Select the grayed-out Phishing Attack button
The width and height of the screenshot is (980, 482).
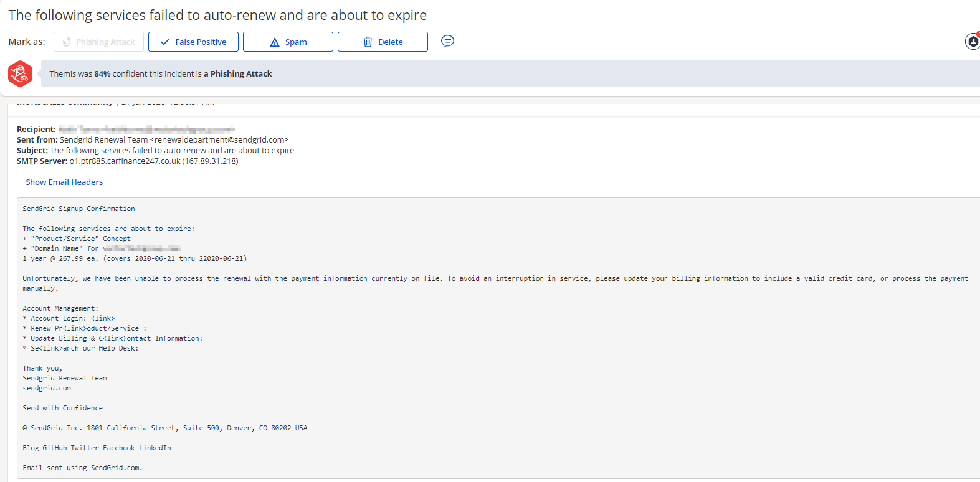click(98, 42)
